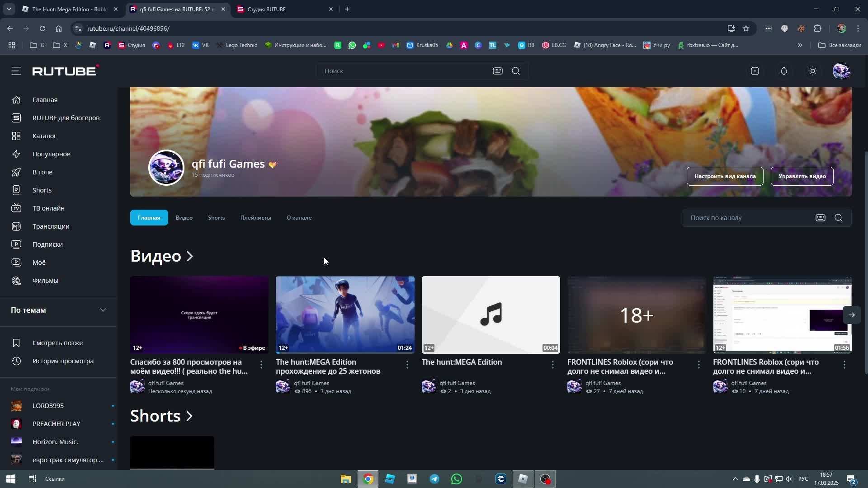
Task: Open Telegram from the taskbar
Action: coord(434,479)
